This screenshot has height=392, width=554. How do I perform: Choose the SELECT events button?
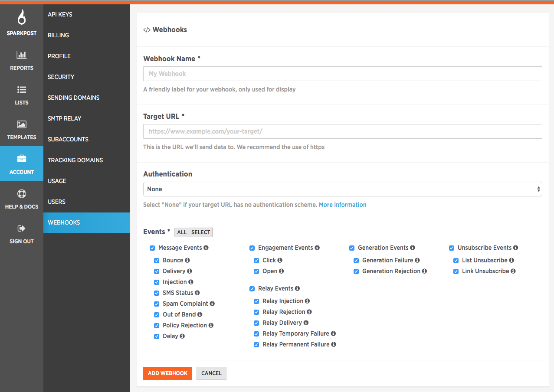(x=201, y=232)
